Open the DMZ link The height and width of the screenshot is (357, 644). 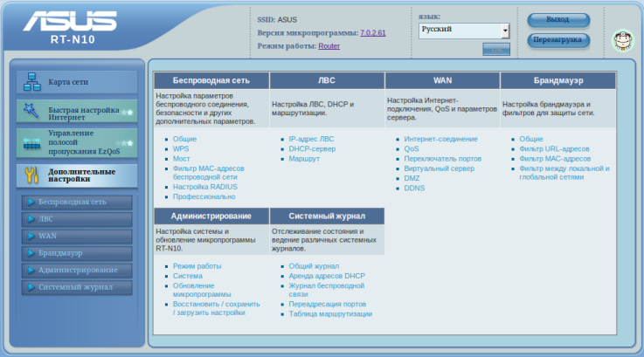pyautogui.click(x=412, y=178)
